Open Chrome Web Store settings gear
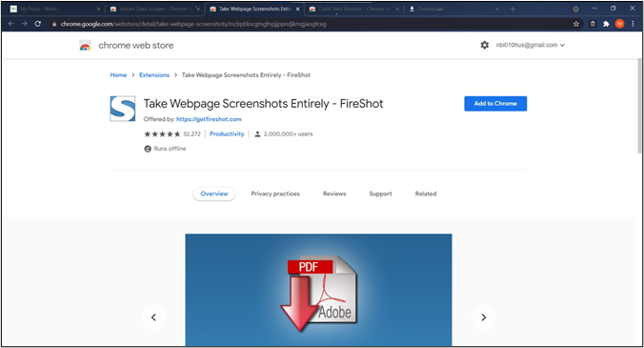644x348 pixels. 485,45
